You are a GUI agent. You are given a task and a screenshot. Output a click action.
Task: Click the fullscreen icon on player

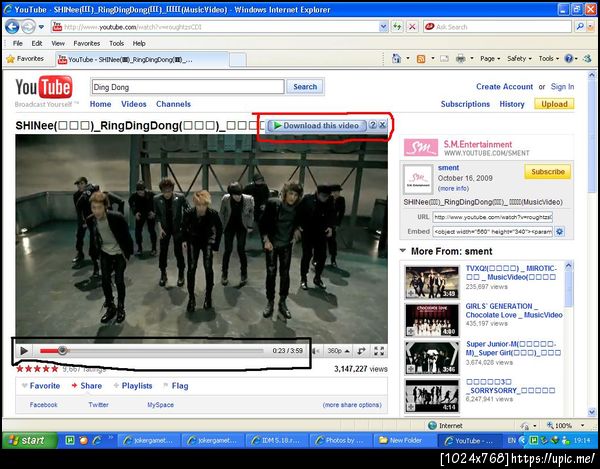pos(379,351)
